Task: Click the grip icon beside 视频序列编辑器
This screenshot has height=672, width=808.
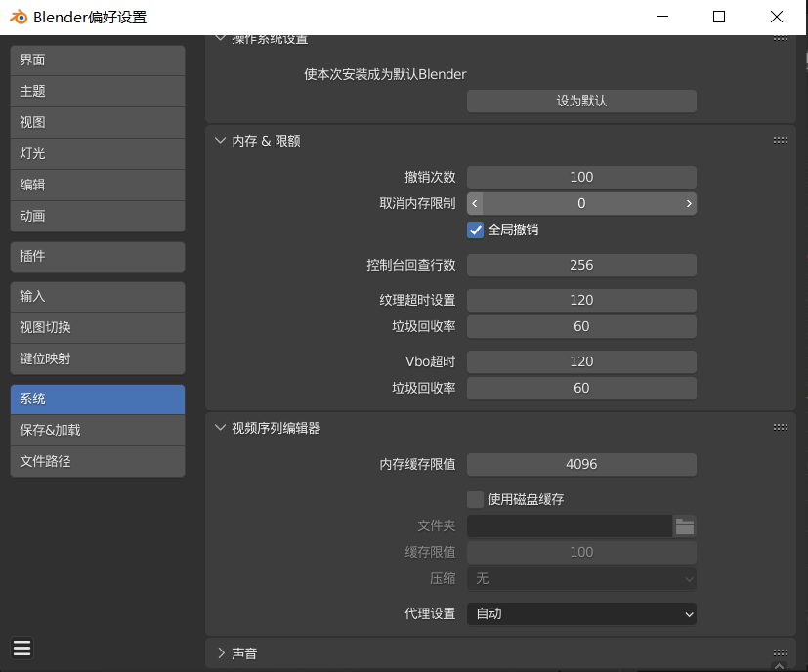Action: tap(781, 427)
